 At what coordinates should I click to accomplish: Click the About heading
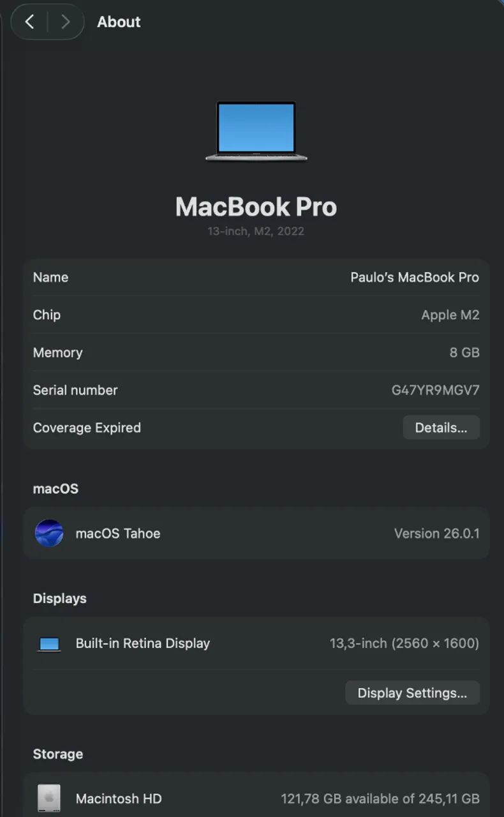(119, 21)
